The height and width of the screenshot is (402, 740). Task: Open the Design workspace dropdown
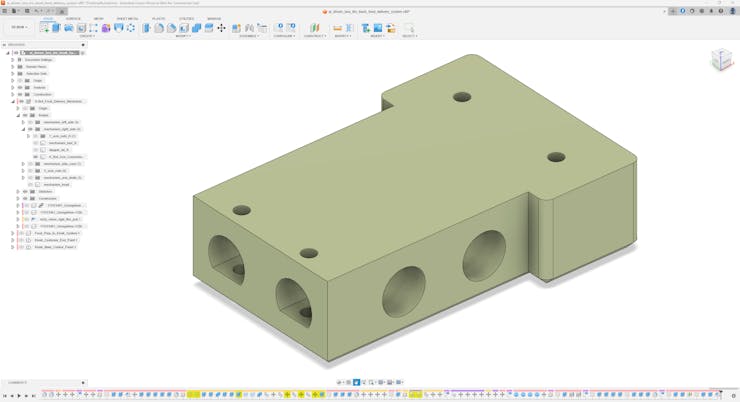pos(19,28)
